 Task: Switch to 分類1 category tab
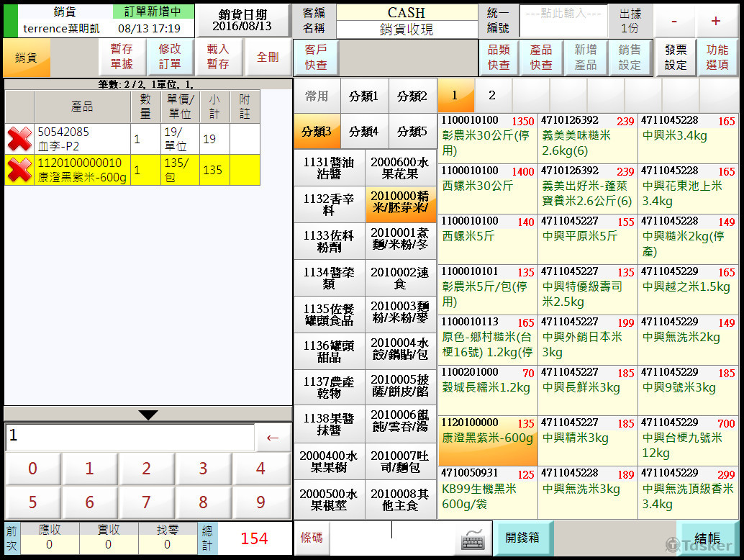[364, 96]
